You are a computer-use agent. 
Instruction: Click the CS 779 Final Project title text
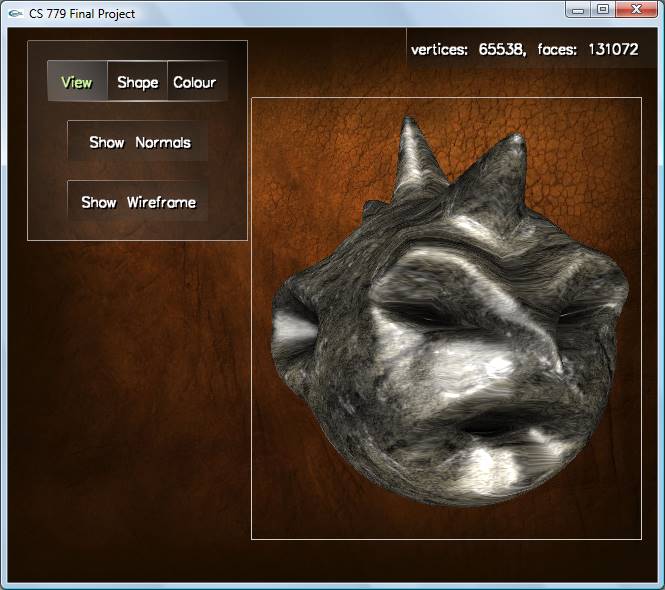[82, 14]
